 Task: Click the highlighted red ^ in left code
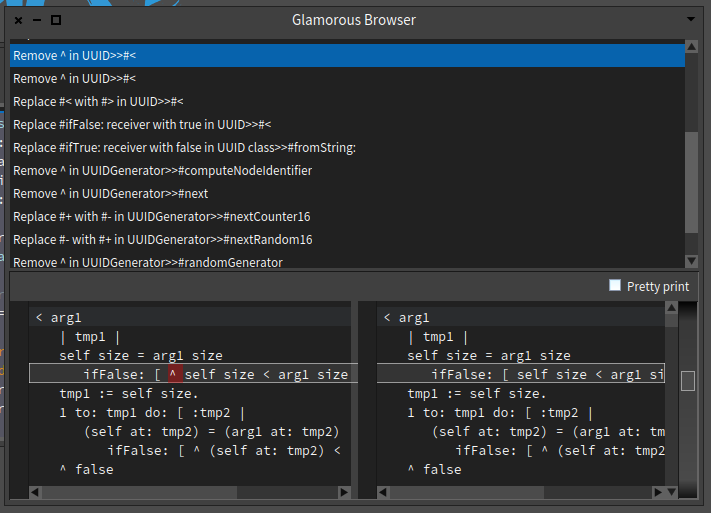pos(175,374)
